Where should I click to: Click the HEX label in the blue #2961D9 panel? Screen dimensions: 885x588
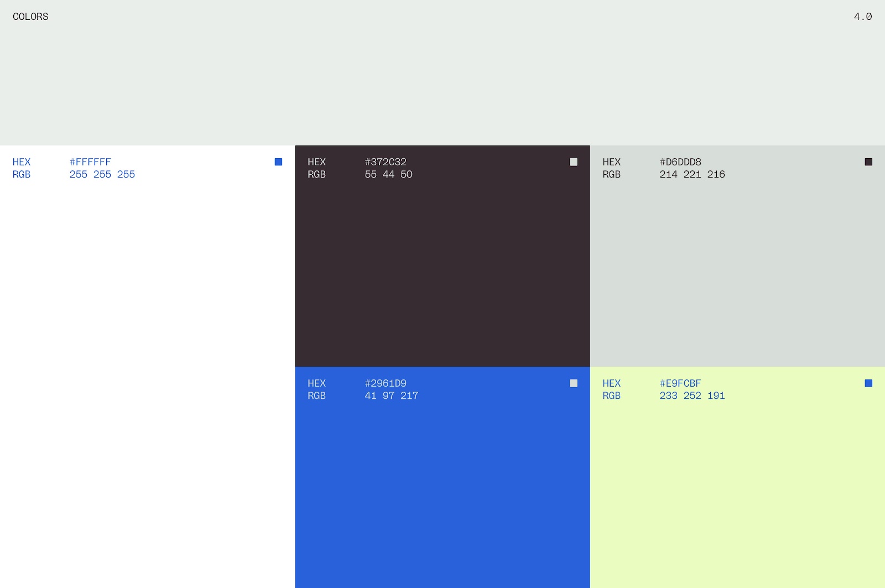click(x=316, y=383)
